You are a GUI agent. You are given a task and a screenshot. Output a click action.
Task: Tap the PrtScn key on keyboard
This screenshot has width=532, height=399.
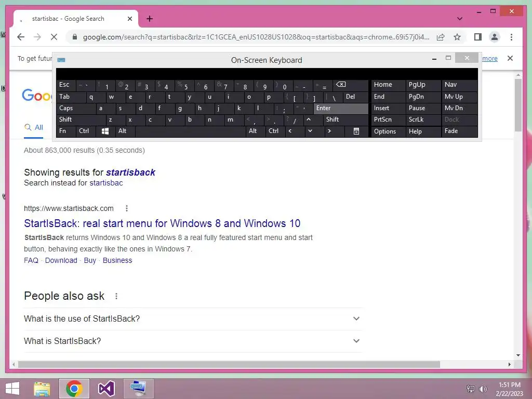389,119
